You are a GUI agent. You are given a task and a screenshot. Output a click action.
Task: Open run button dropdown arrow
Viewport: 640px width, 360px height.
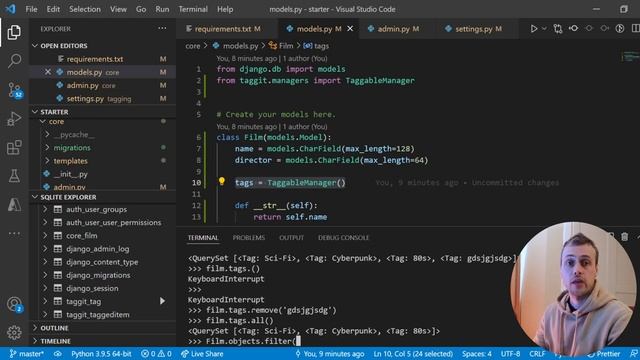[x=544, y=29]
